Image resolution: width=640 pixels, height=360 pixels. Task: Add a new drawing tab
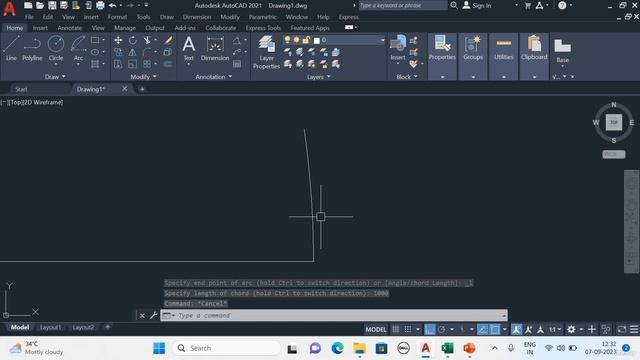point(142,89)
